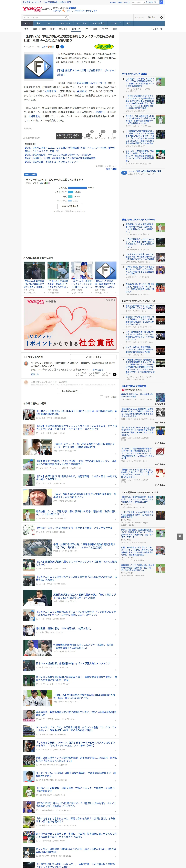Select the 速報 navigation tab
This screenshot has height=868, width=186.
pos(38,24)
